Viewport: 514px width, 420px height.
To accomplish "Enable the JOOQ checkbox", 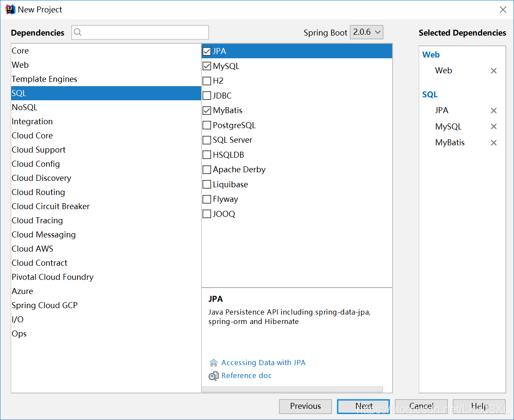I will pyautogui.click(x=207, y=214).
